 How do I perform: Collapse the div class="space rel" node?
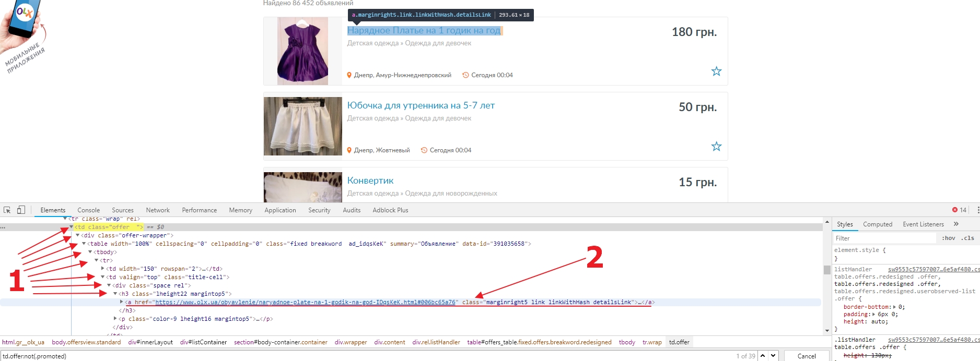[x=109, y=285]
